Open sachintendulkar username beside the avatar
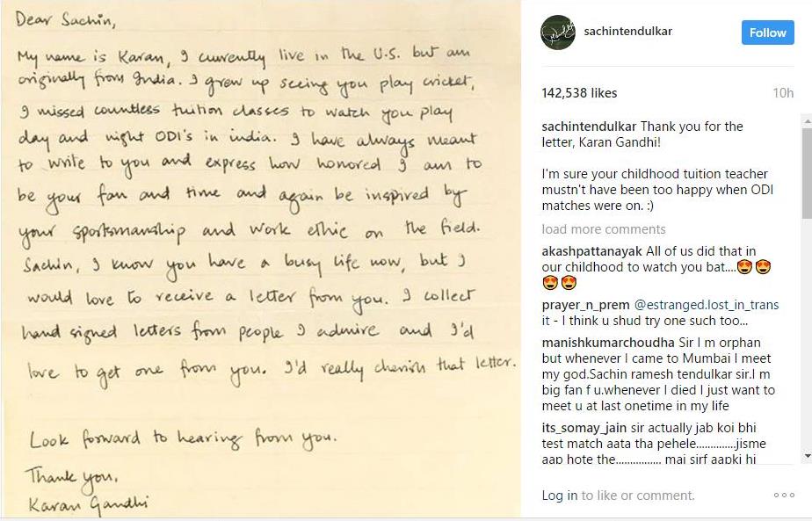This screenshot has width=812, height=521. (627, 33)
